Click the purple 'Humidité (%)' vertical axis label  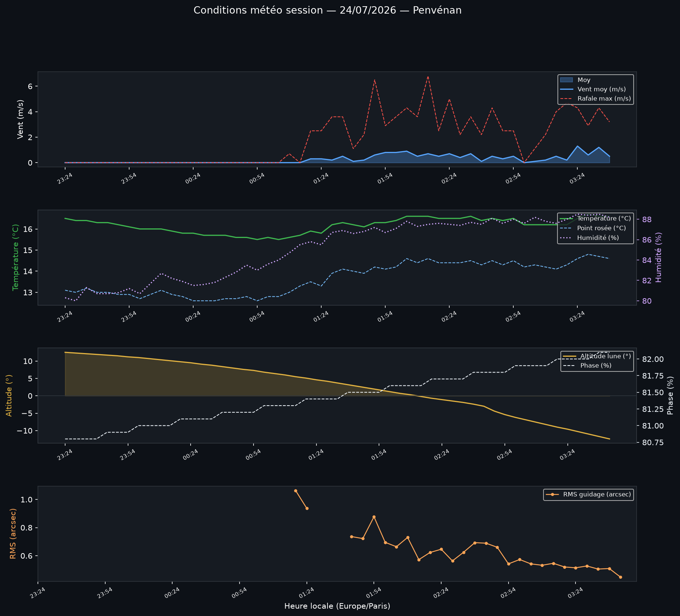coord(659,257)
